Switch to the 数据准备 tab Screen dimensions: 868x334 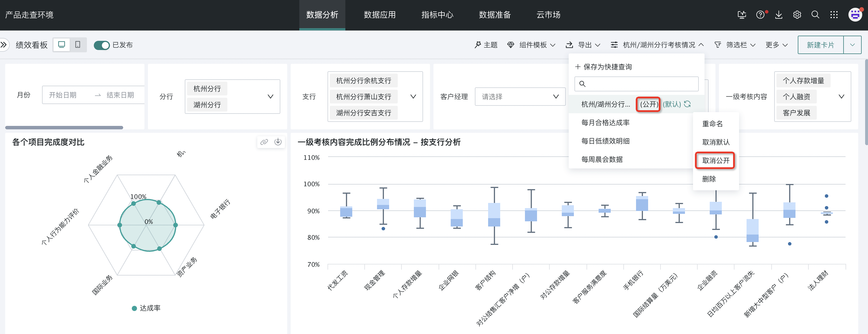tap(495, 15)
